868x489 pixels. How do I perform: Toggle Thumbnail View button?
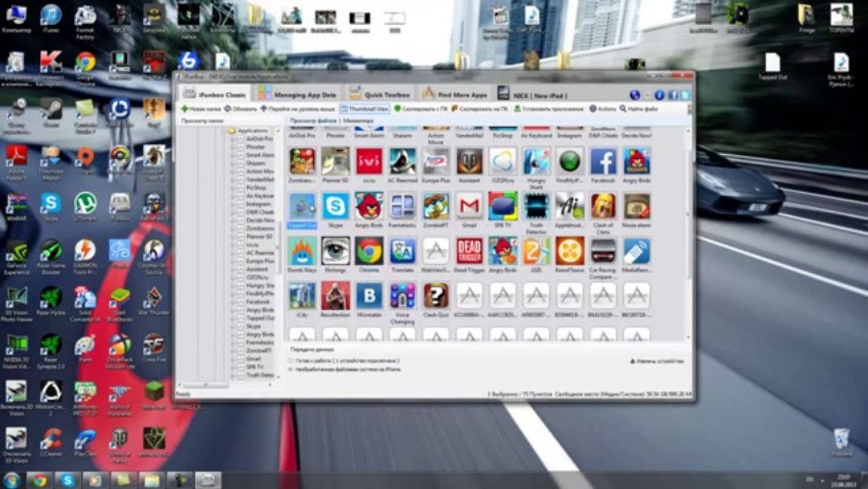(364, 109)
